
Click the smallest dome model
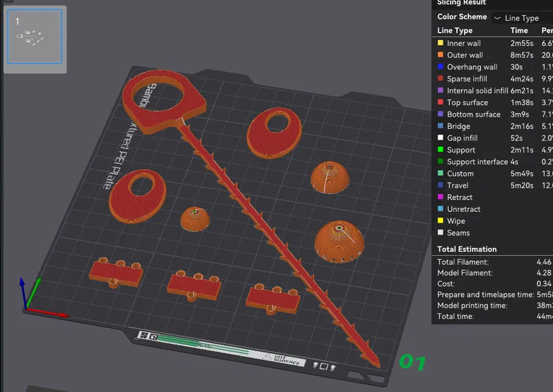click(195, 219)
